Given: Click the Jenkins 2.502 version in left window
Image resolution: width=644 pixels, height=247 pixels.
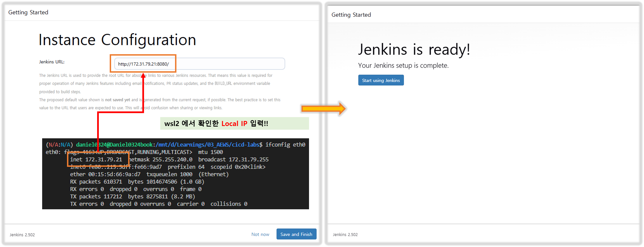Looking at the screenshot, I should [22, 235].
